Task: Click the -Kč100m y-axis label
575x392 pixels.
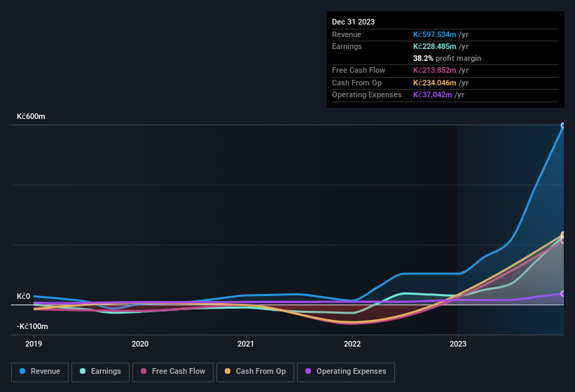Action: pos(32,326)
